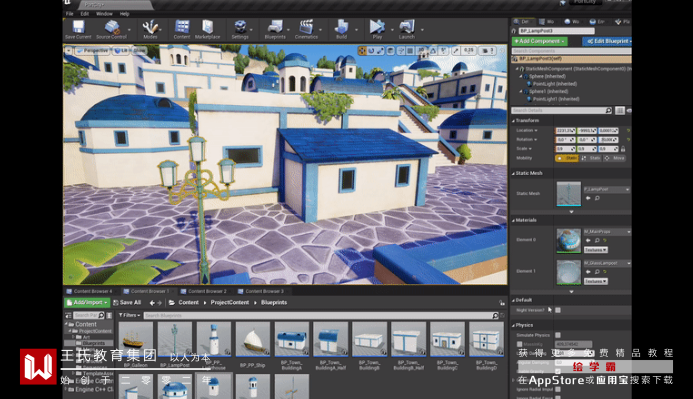
Task: Toggle the Ignore Radial Impulse checkbox
Action: [x=558, y=389]
